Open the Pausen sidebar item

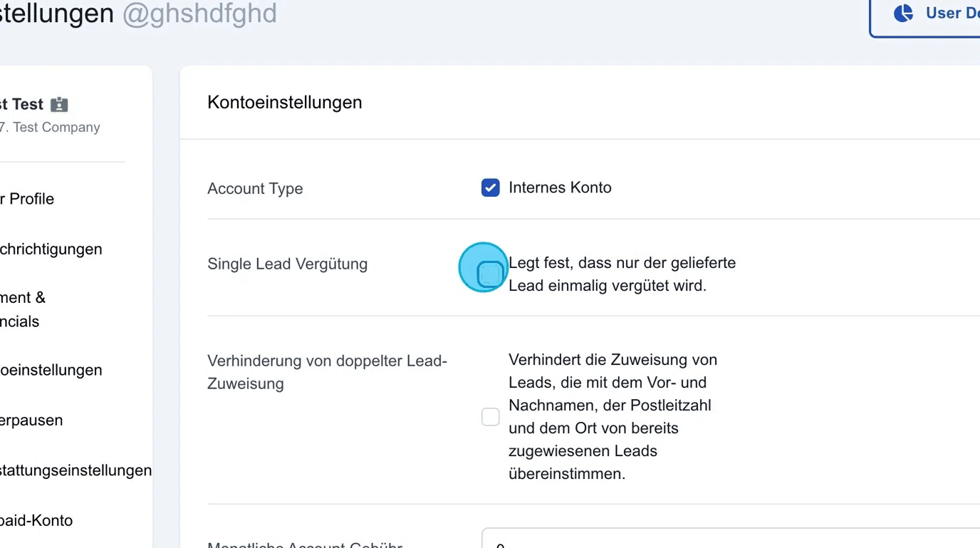coord(31,420)
